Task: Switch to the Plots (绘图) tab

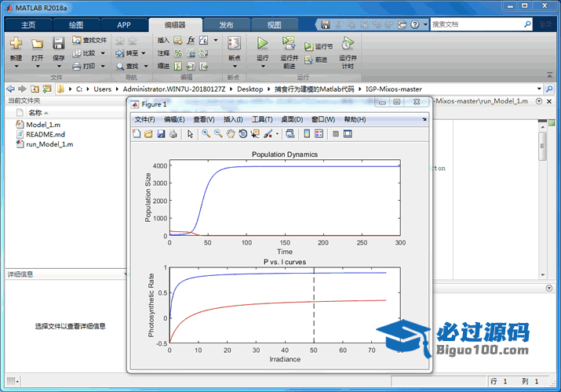Action: coord(76,24)
